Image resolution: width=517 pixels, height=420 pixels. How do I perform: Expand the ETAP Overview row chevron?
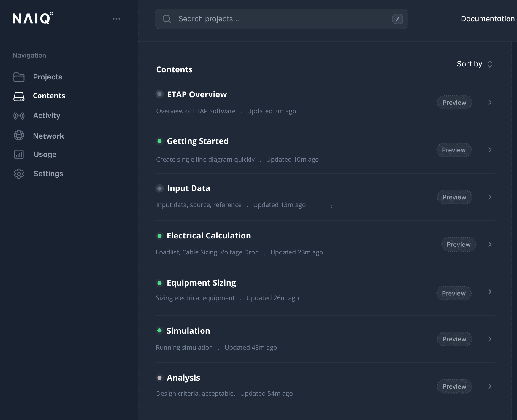(x=490, y=102)
